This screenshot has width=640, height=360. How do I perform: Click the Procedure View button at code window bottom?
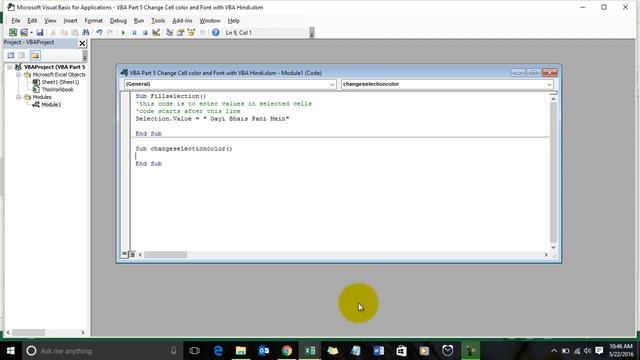click(x=124, y=254)
